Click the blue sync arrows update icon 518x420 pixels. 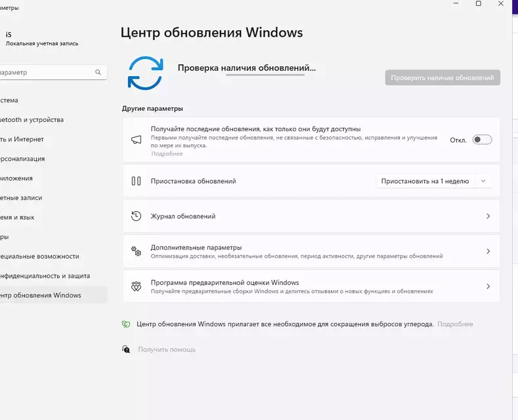pyautogui.click(x=145, y=73)
